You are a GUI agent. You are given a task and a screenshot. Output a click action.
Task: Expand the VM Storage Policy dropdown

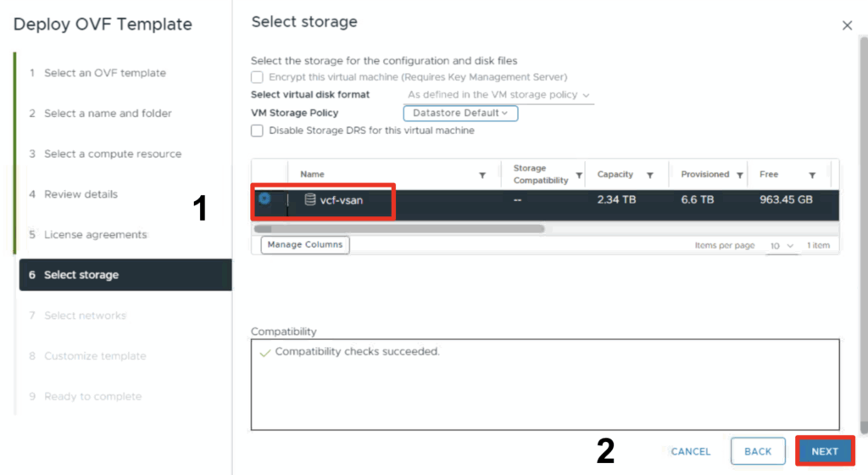(460, 113)
